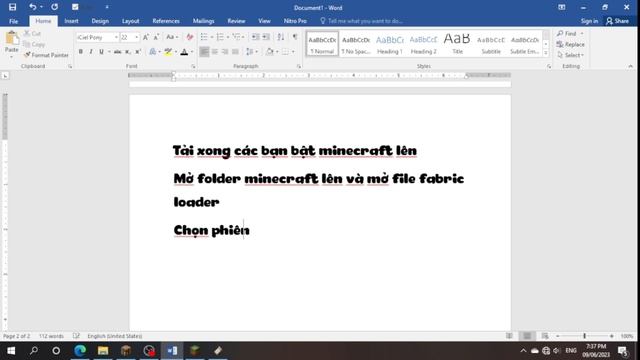Increase paragraph indent

[x=266, y=37]
